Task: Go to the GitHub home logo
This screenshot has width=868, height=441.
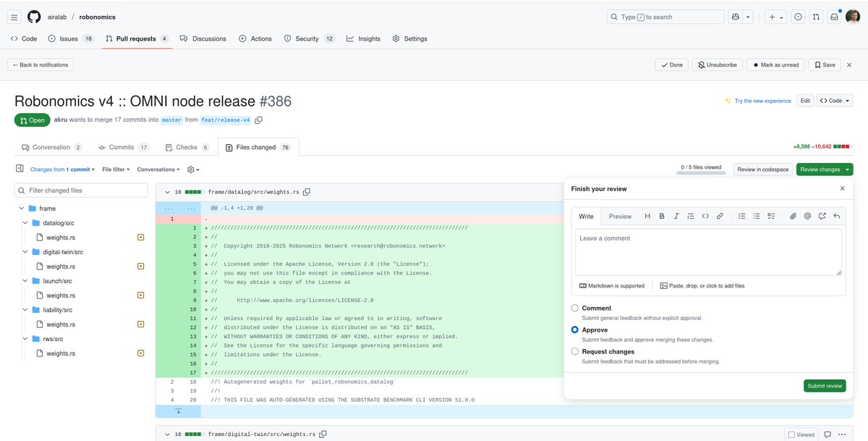Action: [x=34, y=17]
